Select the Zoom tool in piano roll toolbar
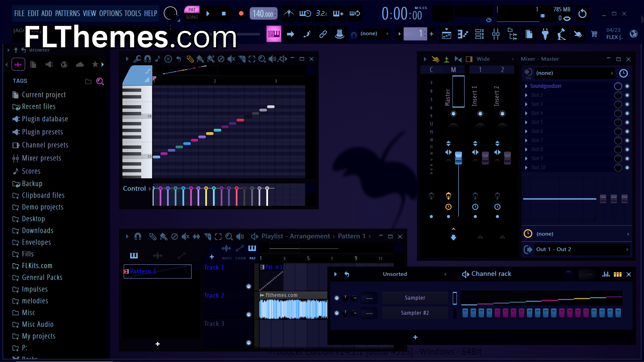Screen dimensions: 644x362 [262, 59]
